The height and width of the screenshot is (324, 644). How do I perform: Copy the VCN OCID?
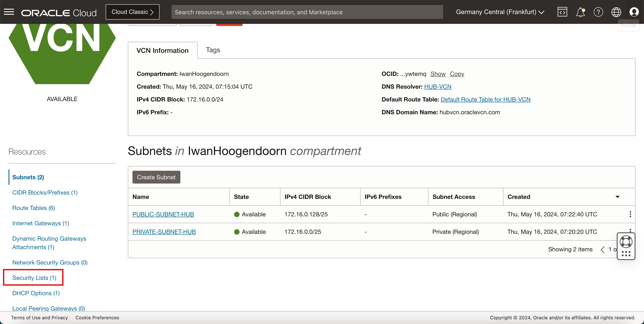[457, 74]
